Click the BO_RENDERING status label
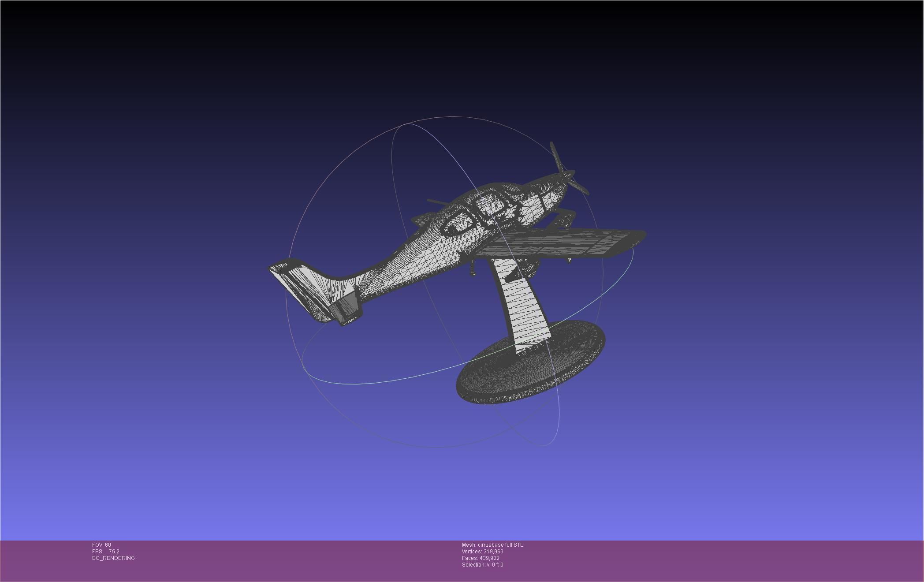924x582 pixels. 113,558
